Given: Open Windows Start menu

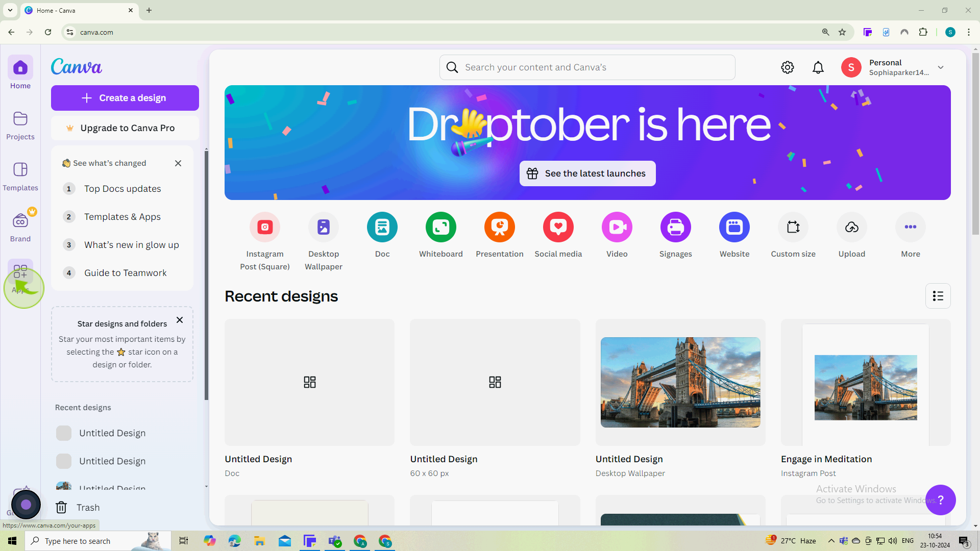Looking at the screenshot, I should [12, 541].
